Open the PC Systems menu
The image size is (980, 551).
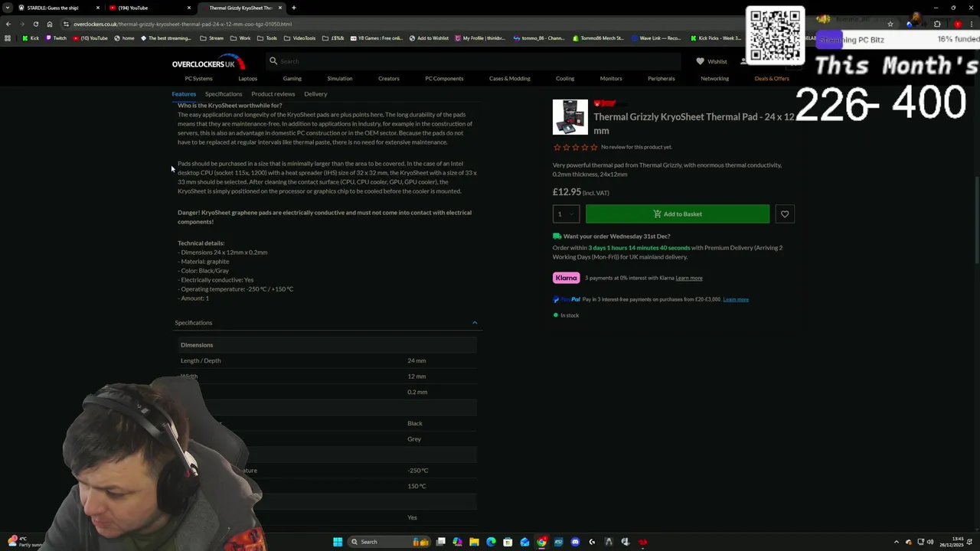click(x=198, y=79)
